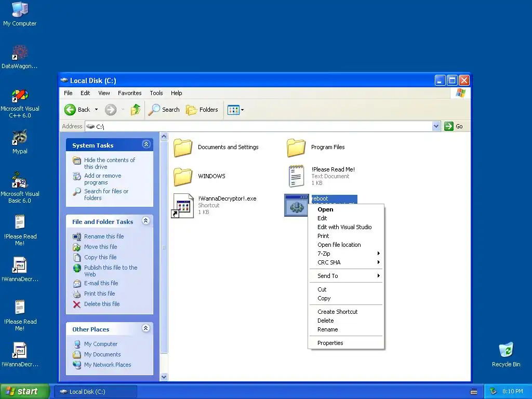Select Documents and Settings folder icon
Viewport: 532px width, 399px height.
(183, 147)
